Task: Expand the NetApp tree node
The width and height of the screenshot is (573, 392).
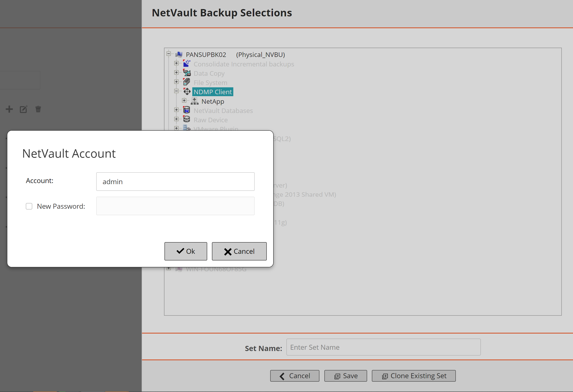Action: click(184, 100)
